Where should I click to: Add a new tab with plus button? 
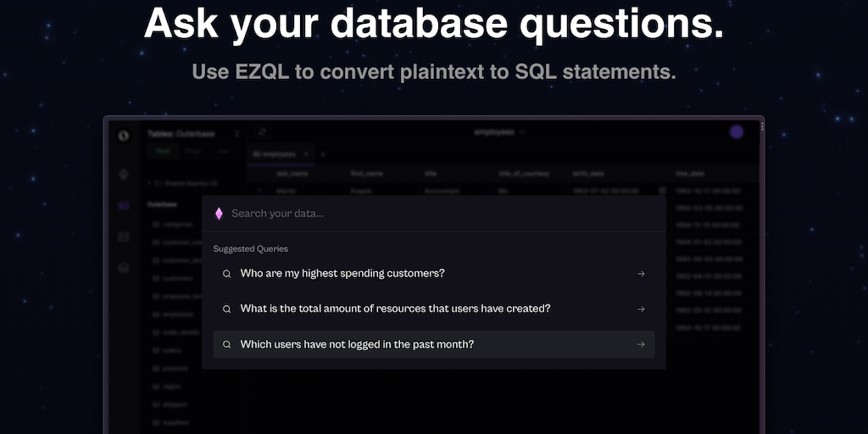click(x=322, y=154)
